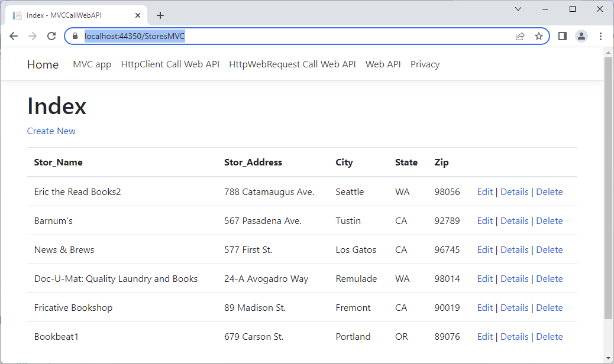
Task: Click the share page icon
Action: 520,36
